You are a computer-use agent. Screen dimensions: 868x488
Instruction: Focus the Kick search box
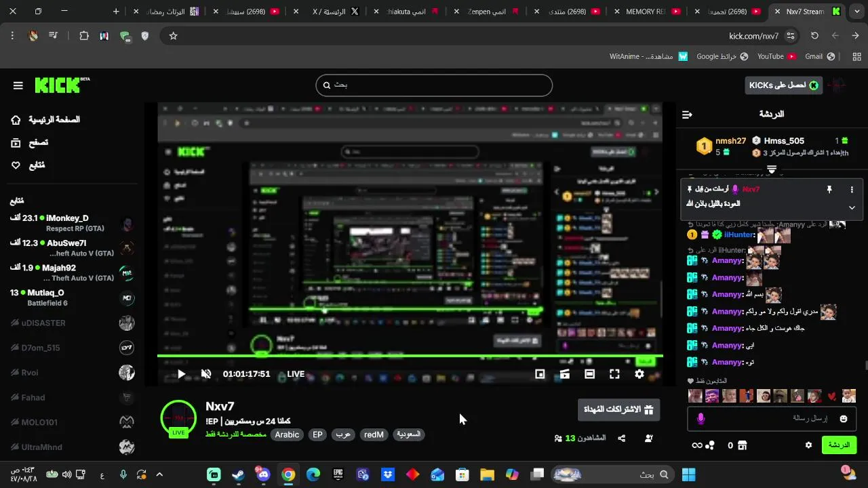pos(434,85)
